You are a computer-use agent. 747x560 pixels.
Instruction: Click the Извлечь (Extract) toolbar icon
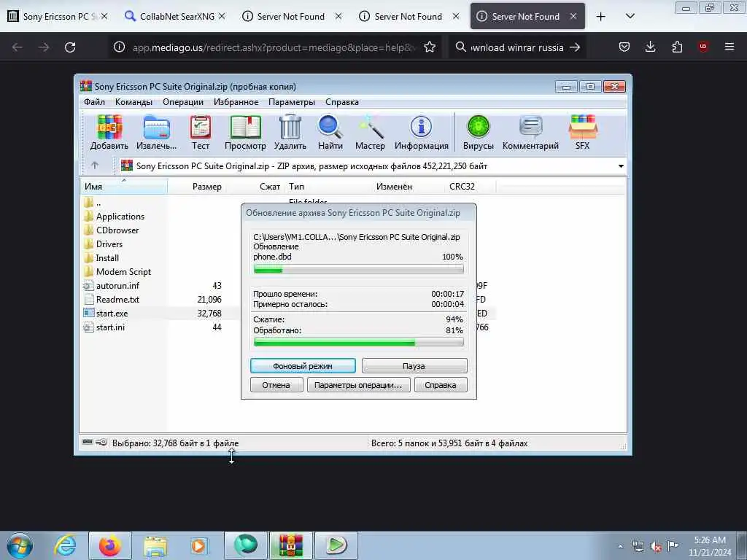[x=156, y=133]
